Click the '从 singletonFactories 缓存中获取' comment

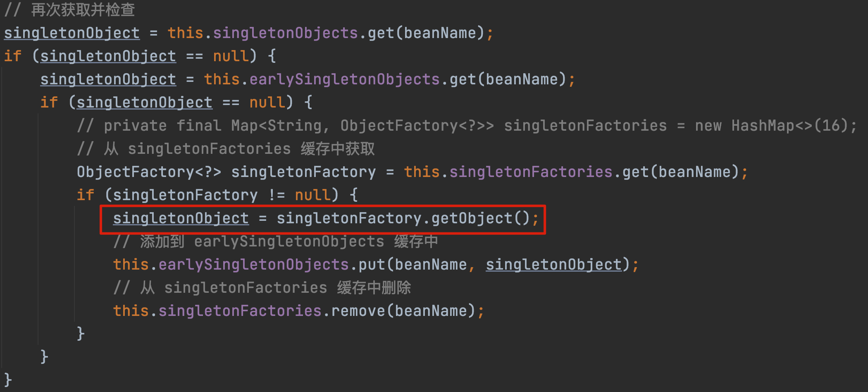pos(226,149)
